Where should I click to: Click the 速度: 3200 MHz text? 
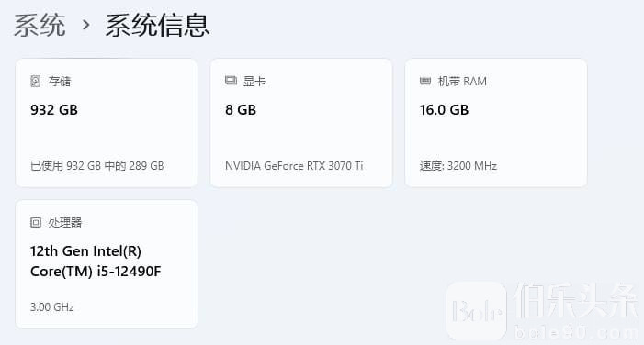[458, 166]
